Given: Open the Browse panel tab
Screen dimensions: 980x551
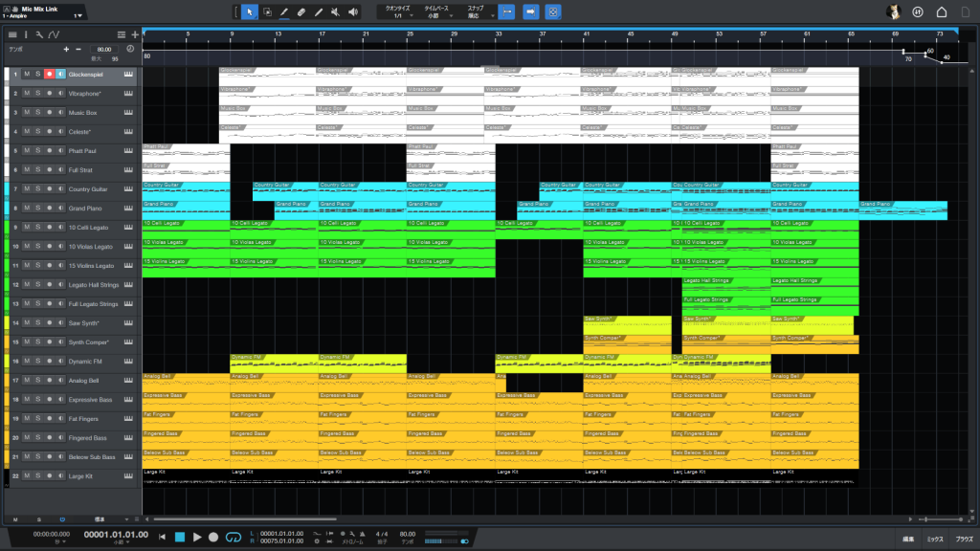Looking at the screenshot, I should tap(962, 540).
